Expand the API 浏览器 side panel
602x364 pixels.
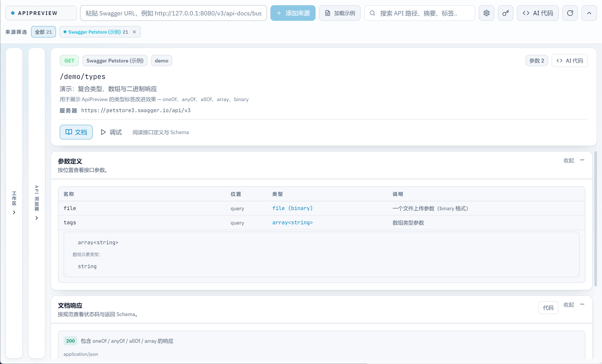coord(36,203)
